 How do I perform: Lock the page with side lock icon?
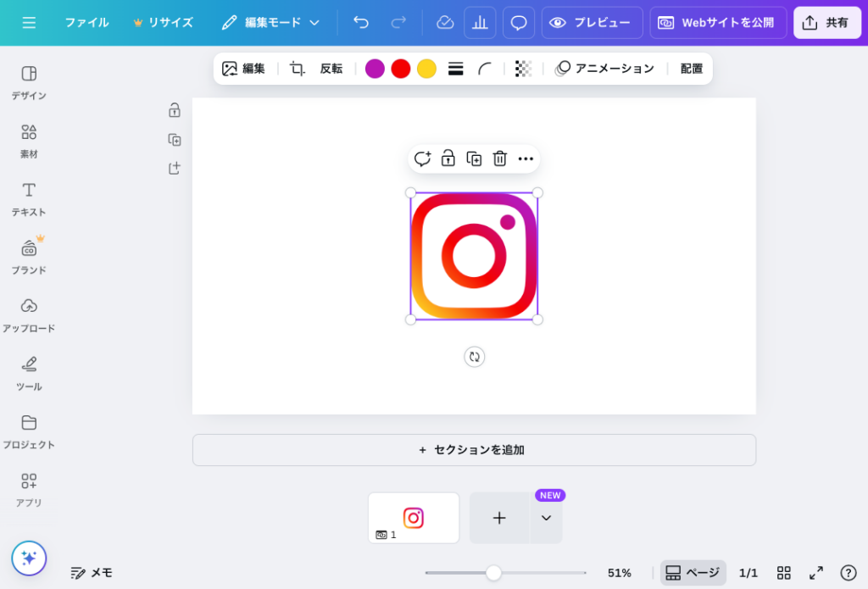point(175,110)
